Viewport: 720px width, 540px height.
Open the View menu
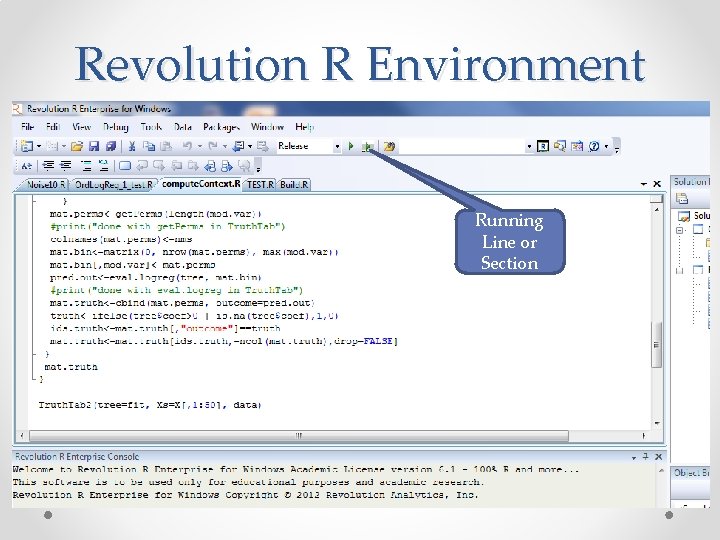click(x=81, y=127)
